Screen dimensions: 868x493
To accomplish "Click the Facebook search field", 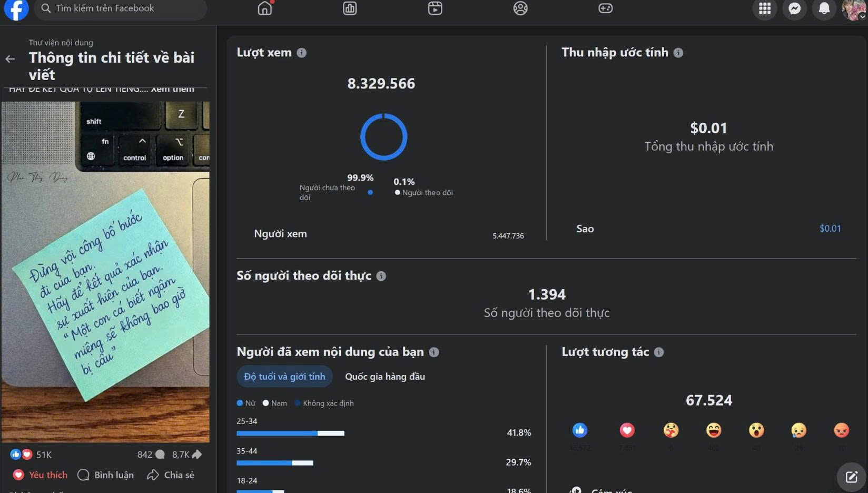I will coord(121,8).
